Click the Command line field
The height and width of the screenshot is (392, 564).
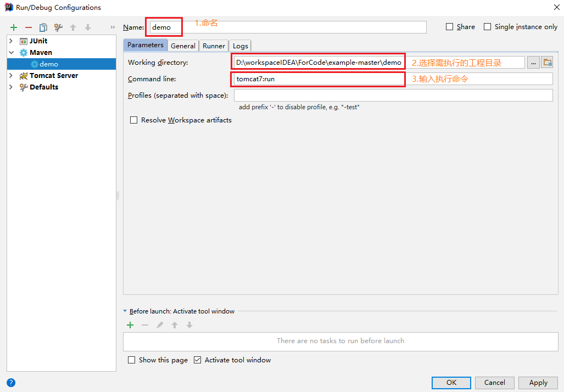point(393,79)
